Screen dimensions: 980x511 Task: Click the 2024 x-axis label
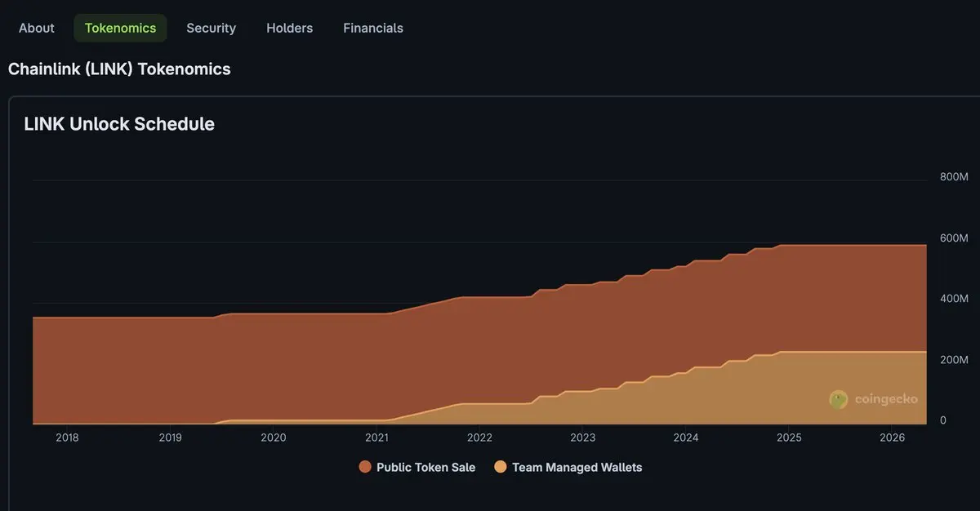[x=686, y=438]
